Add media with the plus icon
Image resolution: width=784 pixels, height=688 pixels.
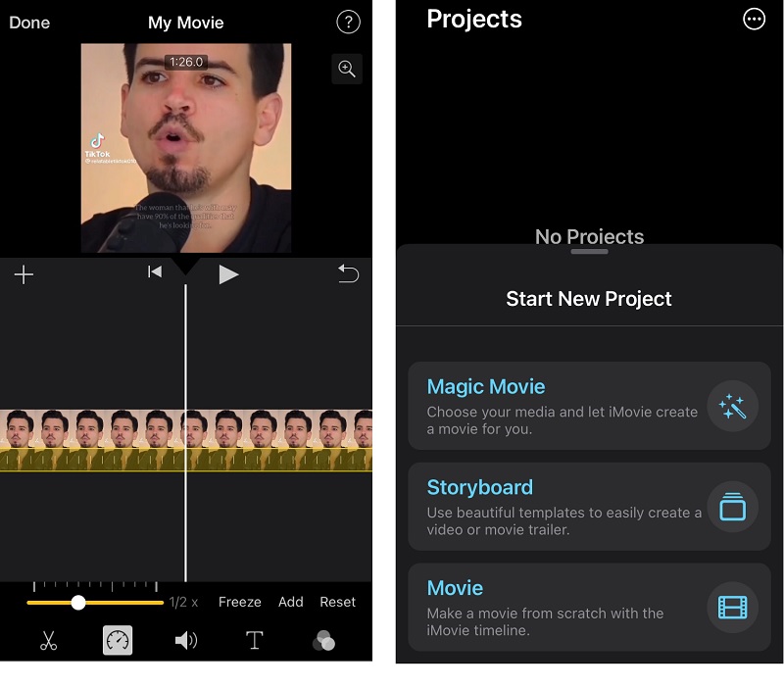[x=24, y=274]
